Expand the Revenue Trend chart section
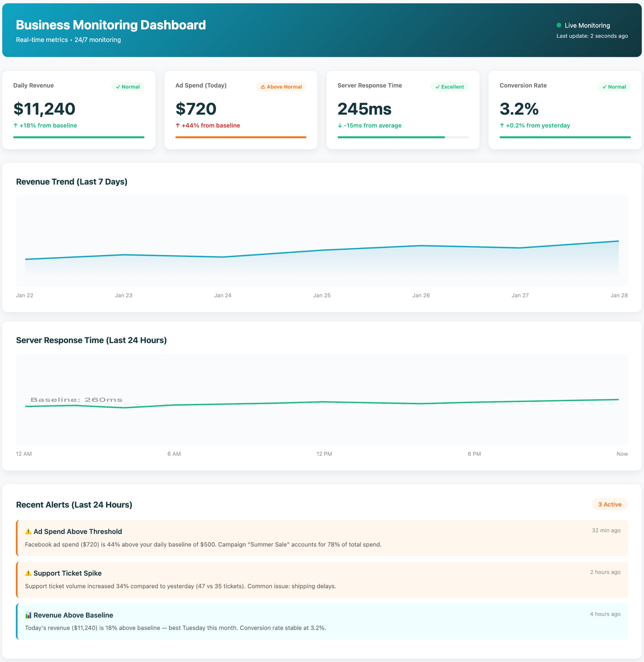The height and width of the screenshot is (662, 644). tap(72, 181)
